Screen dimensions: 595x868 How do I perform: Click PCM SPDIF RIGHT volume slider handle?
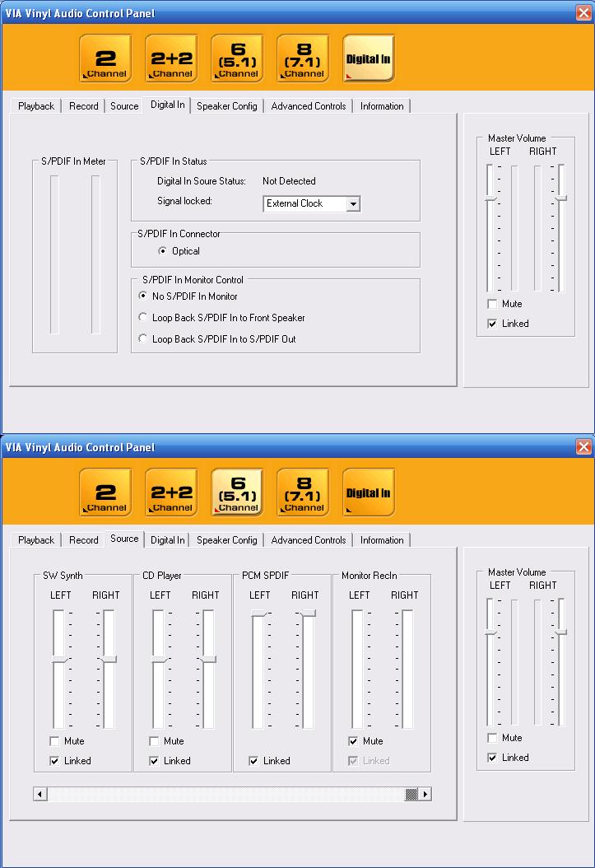tap(308, 614)
